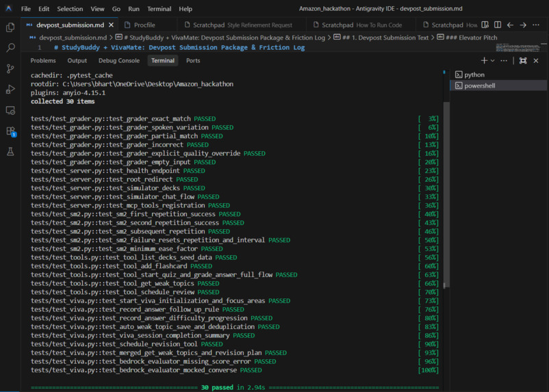Click the test_sm2_minimum_ease_factor result line
549x392 pixels.
point(127,249)
